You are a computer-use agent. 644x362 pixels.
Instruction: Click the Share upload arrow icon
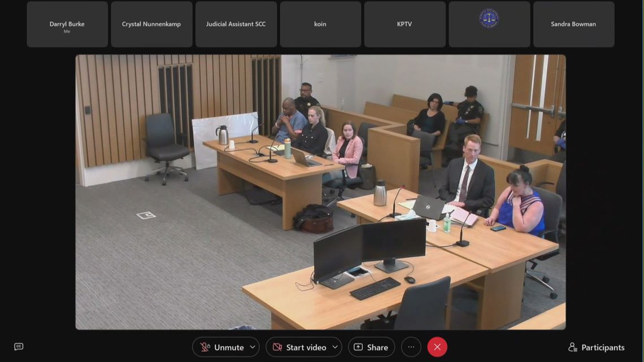point(358,347)
